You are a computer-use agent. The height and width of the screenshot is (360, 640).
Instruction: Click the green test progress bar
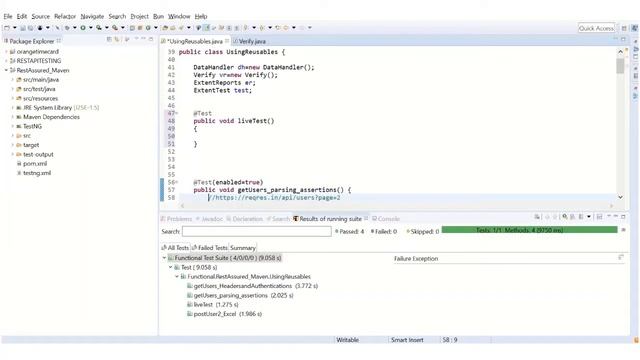(x=529, y=230)
